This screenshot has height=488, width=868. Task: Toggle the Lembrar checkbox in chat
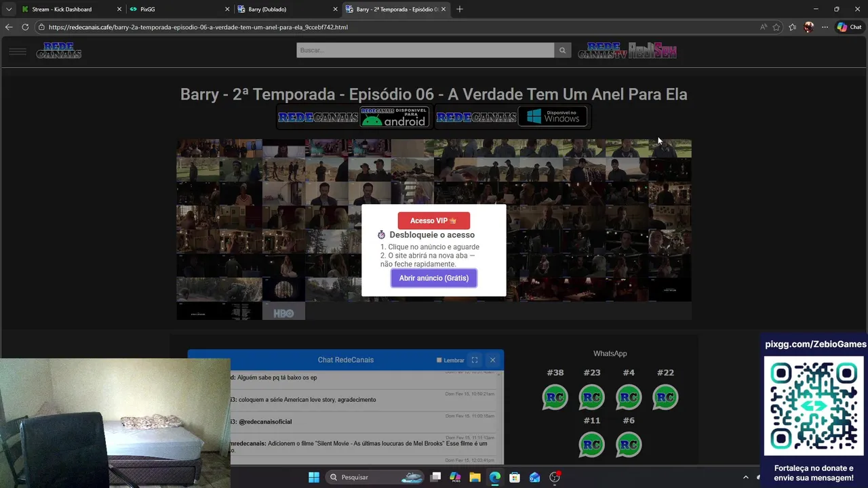tap(439, 361)
